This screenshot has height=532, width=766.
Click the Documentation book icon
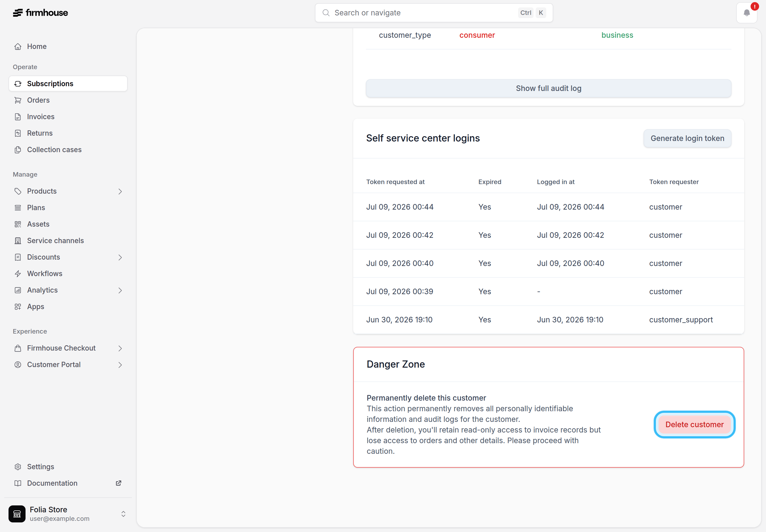click(x=18, y=483)
